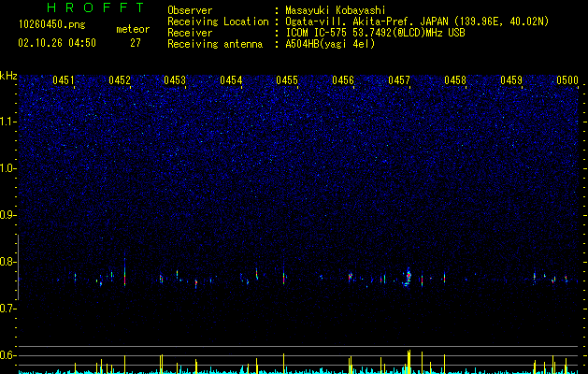Click the 0.7 kHz frequency label
Image resolution: width=588 pixels, height=374 pixels.
[x=8, y=309]
